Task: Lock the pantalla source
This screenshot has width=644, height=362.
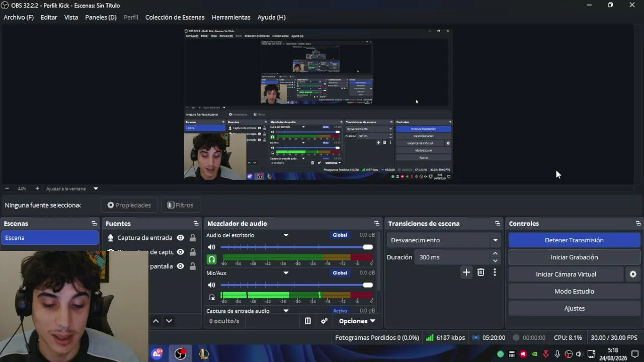Action: pos(193,266)
